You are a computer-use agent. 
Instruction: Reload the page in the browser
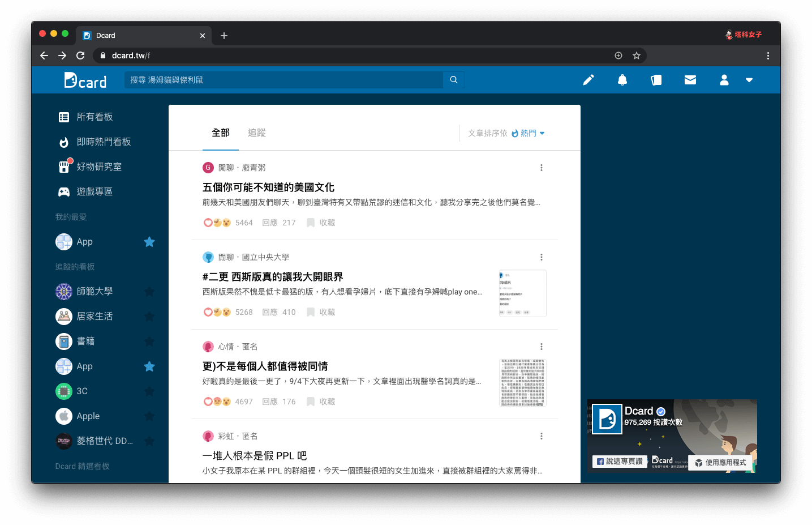coord(80,56)
